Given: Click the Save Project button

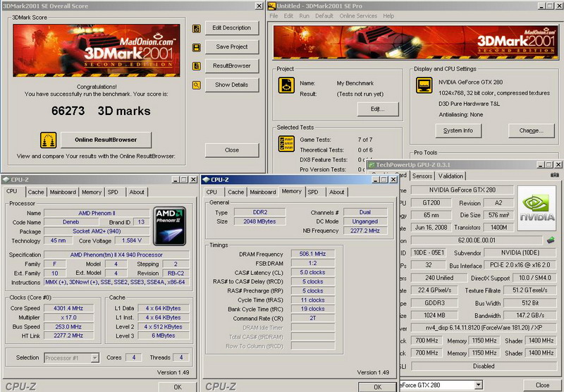Looking at the screenshot, I should 232,47.
